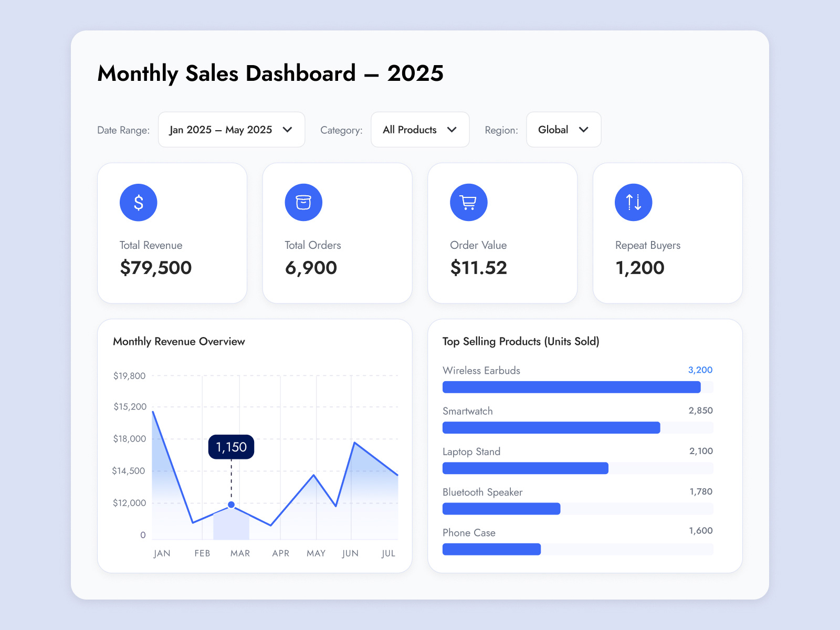Click the Region dropdown chevron
840x630 pixels.
(x=584, y=130)
